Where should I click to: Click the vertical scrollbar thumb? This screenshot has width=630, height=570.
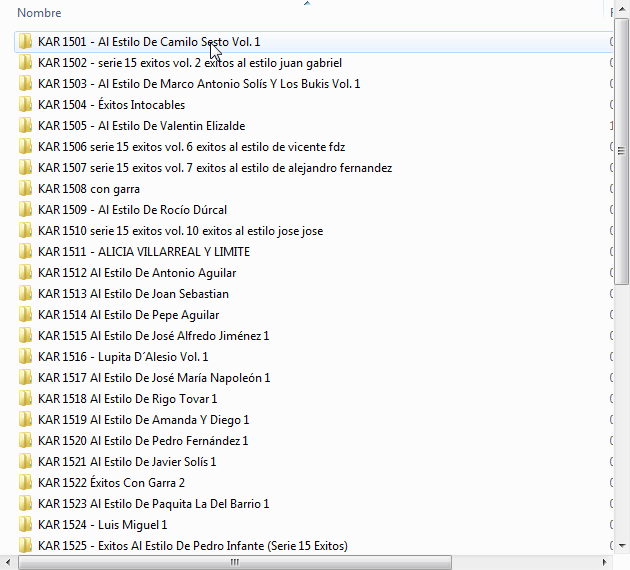coord(622,151)
